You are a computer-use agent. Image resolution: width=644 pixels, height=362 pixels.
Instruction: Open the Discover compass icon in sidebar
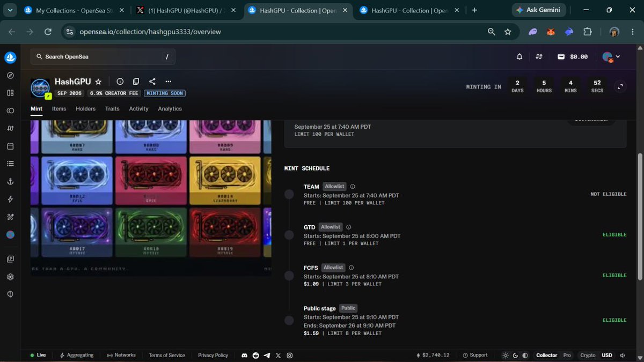click(x=10, y=75)
